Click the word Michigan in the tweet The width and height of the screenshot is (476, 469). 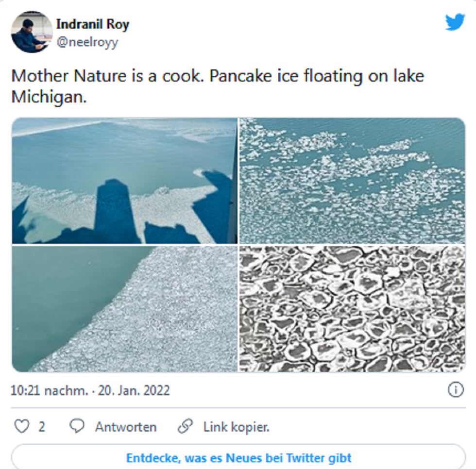click(48, 97)
